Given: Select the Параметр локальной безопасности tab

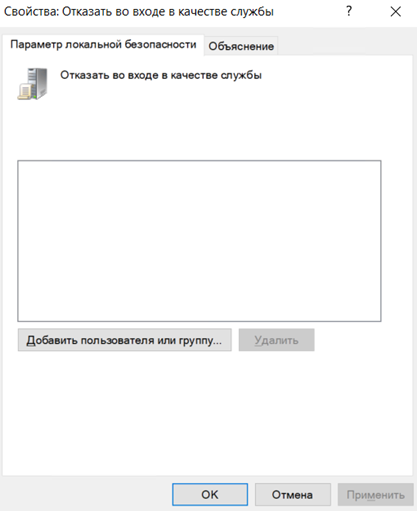Looking at the screenshot, I should [103, 45].
